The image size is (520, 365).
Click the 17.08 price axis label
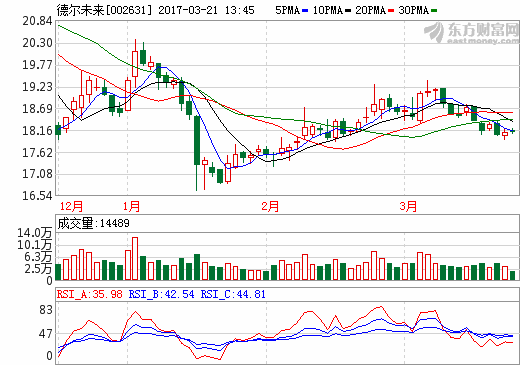click(37, 174)
